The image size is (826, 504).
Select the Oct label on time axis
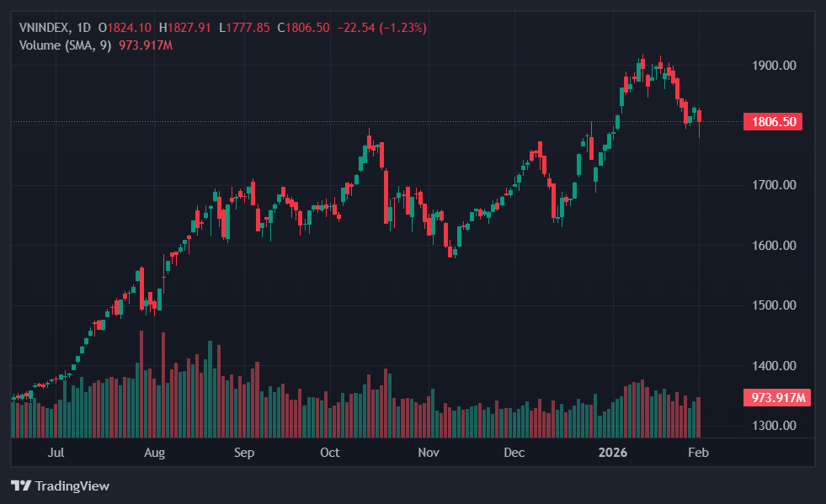tap(329, 453)
